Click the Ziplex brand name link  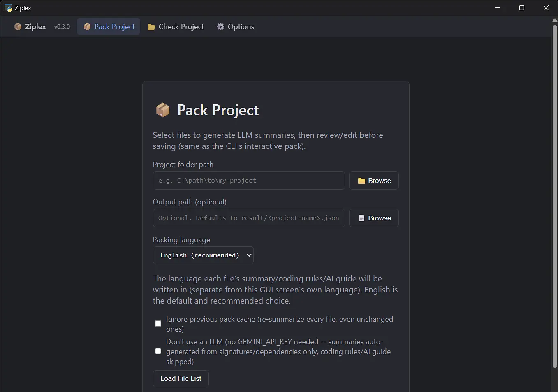tap(35, 27)
